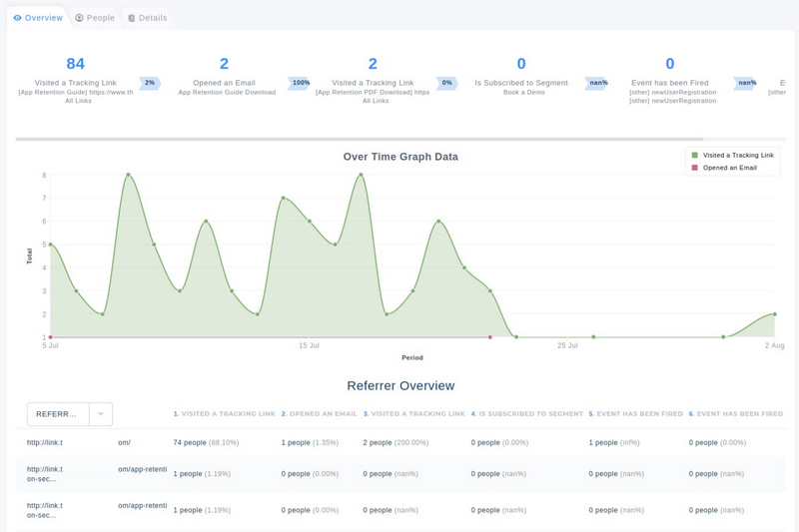Image resolution: width=799 pixels, height=532 pixels.
Task: Open the REFERR... dropdown selector
Action: tap(70, 414)
